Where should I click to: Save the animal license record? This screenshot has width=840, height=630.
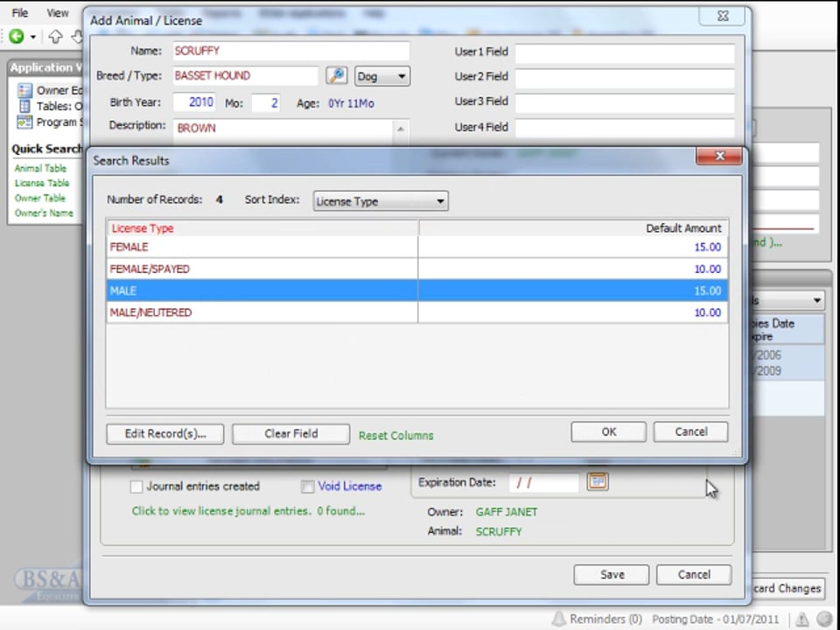point(612,575)
